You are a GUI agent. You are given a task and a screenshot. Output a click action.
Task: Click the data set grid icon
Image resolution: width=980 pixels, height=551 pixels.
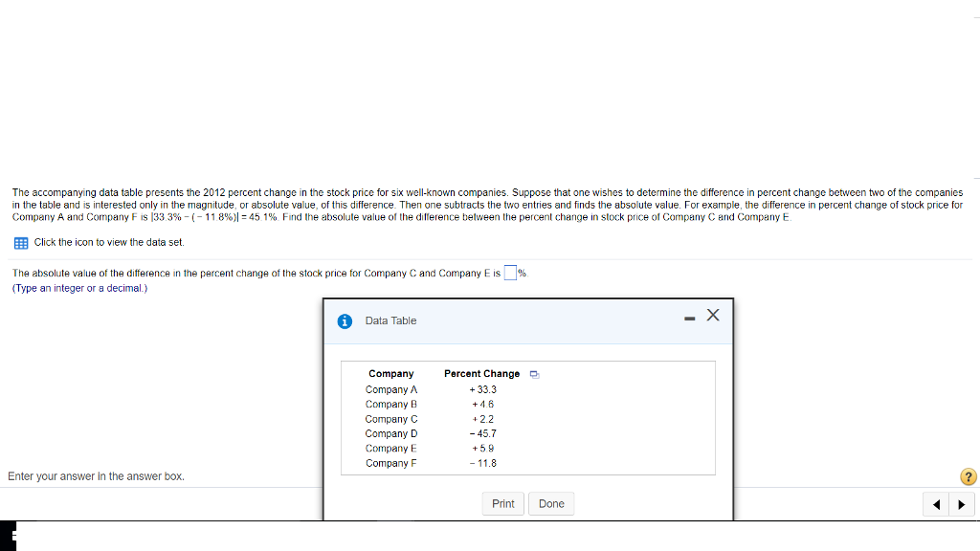(20, 243)
